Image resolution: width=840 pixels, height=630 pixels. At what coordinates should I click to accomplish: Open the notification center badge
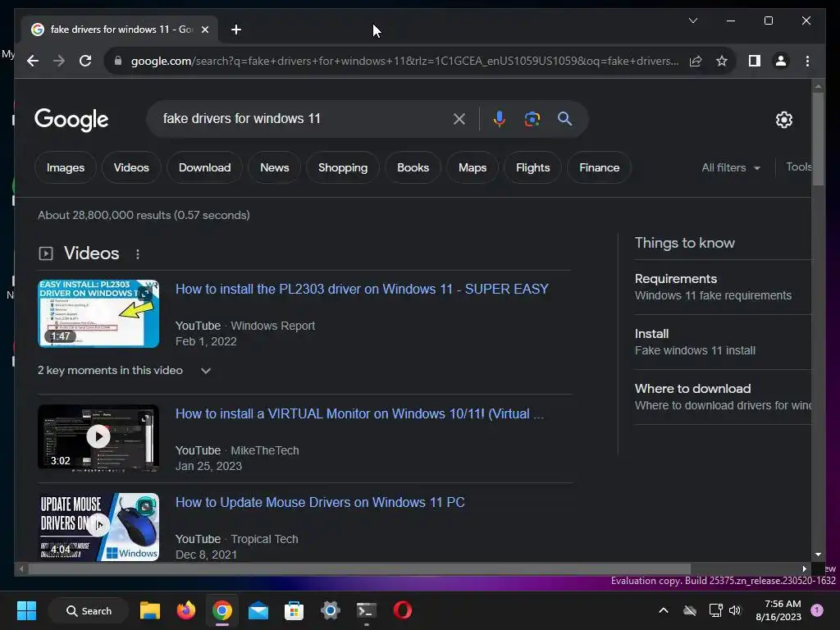click(817, 610)
